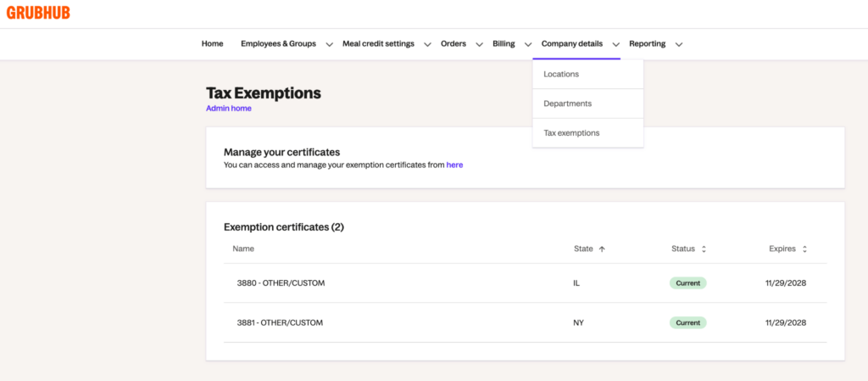This screenshot has width=868, height=381.
Task: Click the Name column header
Action: [x=243, y=249]
